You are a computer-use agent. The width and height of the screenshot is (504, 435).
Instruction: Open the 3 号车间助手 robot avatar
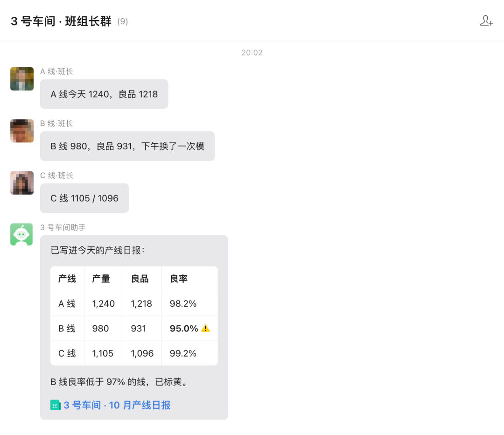pos(21,234)
